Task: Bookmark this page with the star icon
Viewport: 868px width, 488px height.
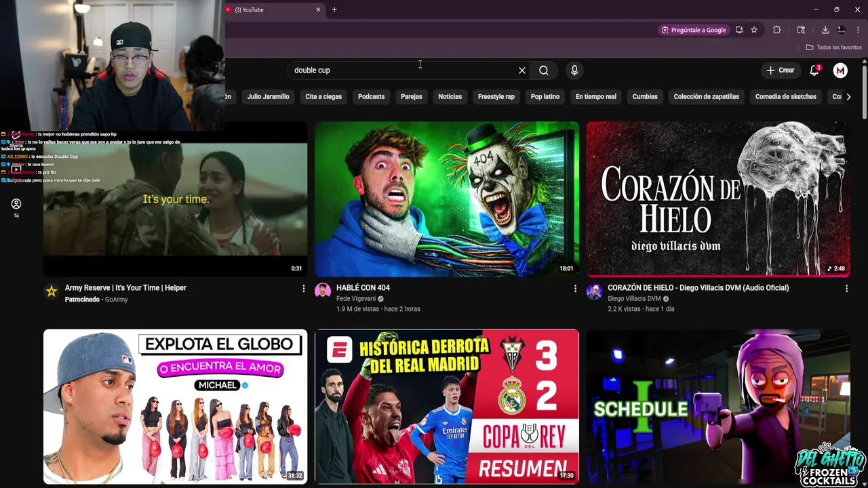Action: 754,30
